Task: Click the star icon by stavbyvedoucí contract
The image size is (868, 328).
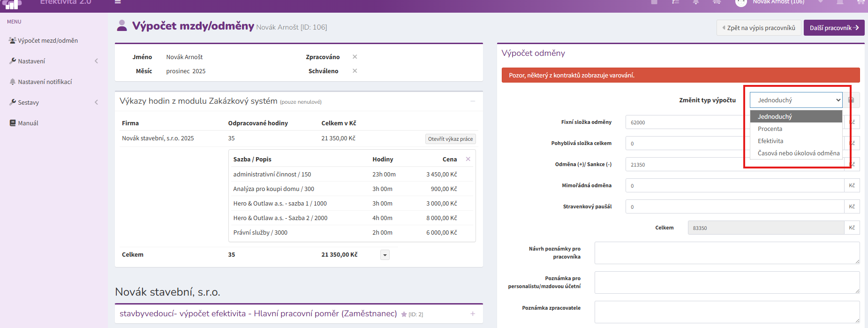Action: [x=404, y=314]
